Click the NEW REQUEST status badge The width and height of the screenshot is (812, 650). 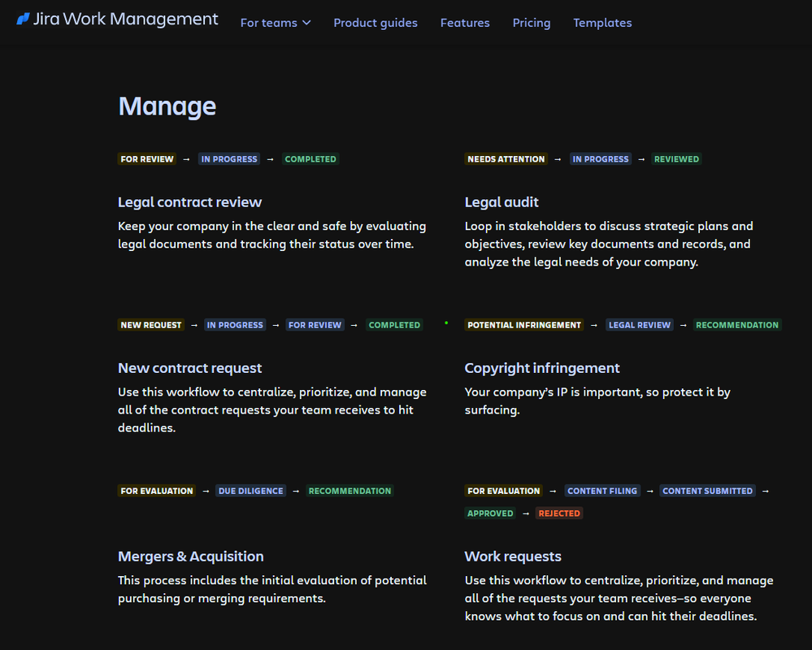point(150,325)
